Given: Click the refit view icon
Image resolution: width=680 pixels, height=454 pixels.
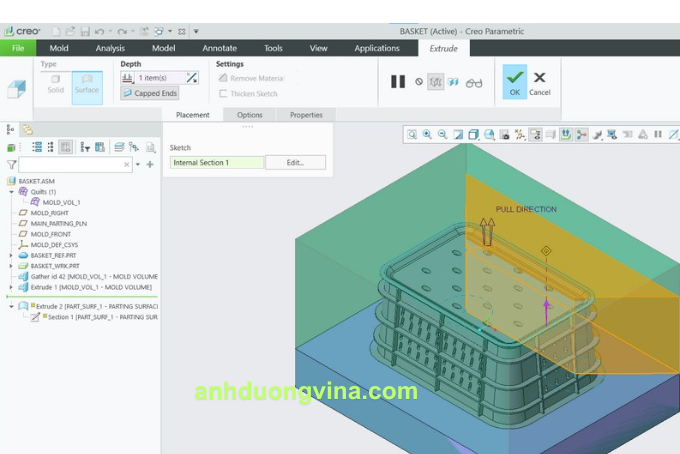Looking at the screenshot, I should tap(412, 134).
